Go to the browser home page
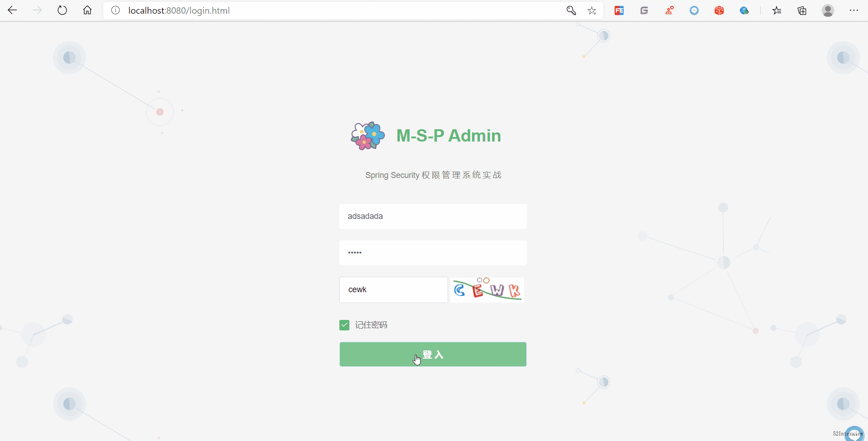 tap(87, 10)
